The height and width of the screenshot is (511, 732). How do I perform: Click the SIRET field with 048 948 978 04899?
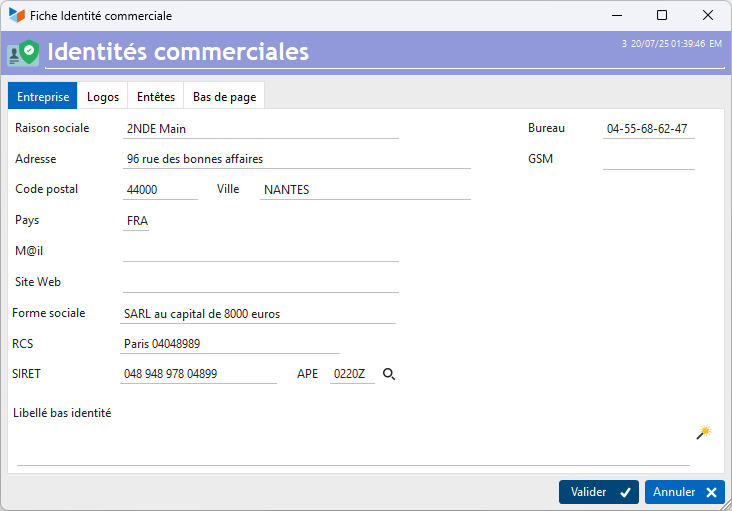coord(198,374)
